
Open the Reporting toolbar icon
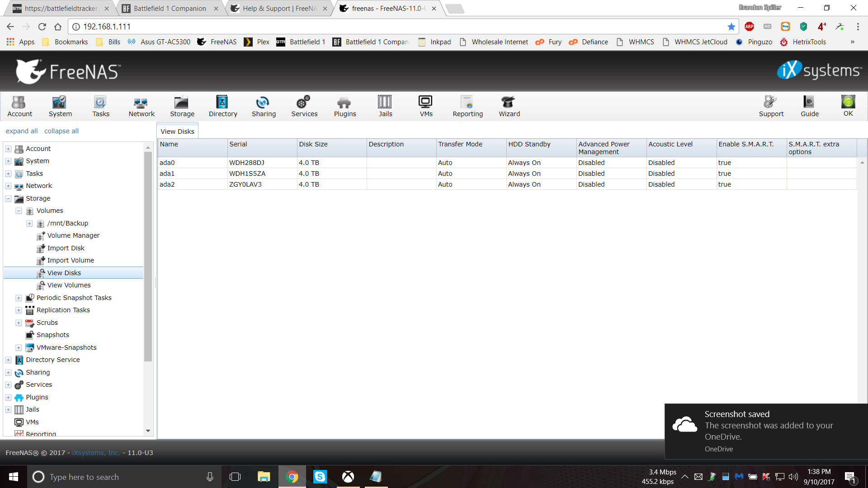[x=467, y=107]
